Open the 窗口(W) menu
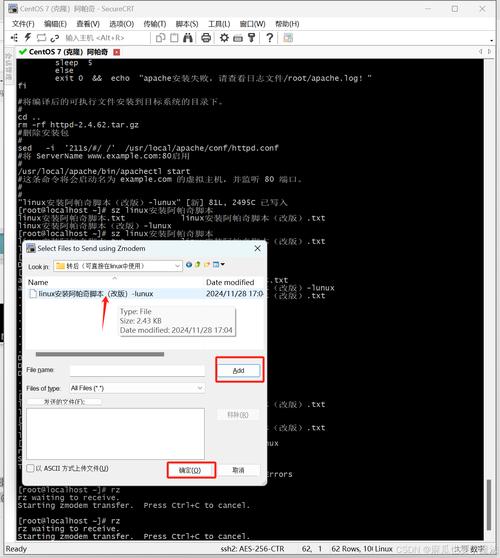The width and height of the screenshot is (500, 558). (252, 24)
